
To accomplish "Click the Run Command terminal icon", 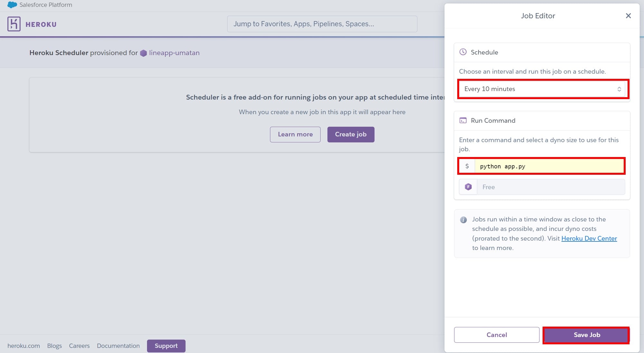I will click(x=463, y=121).
